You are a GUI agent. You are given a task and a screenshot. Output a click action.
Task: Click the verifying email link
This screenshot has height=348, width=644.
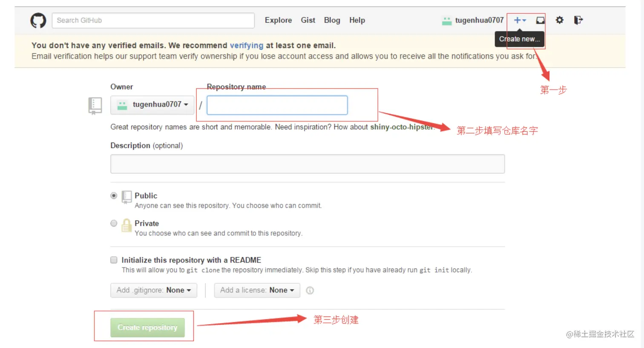click(x=247, y=45)
